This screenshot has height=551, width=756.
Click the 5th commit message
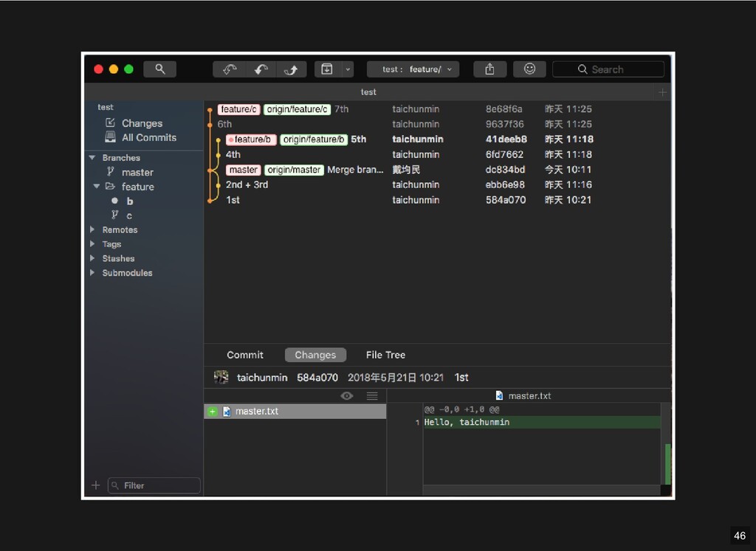click(358, 139)
